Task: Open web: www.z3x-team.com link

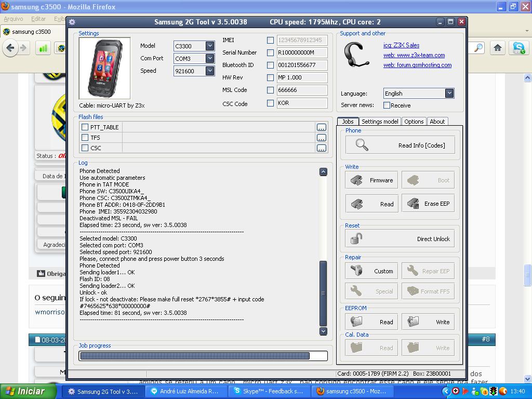Action: click(414, 55)
